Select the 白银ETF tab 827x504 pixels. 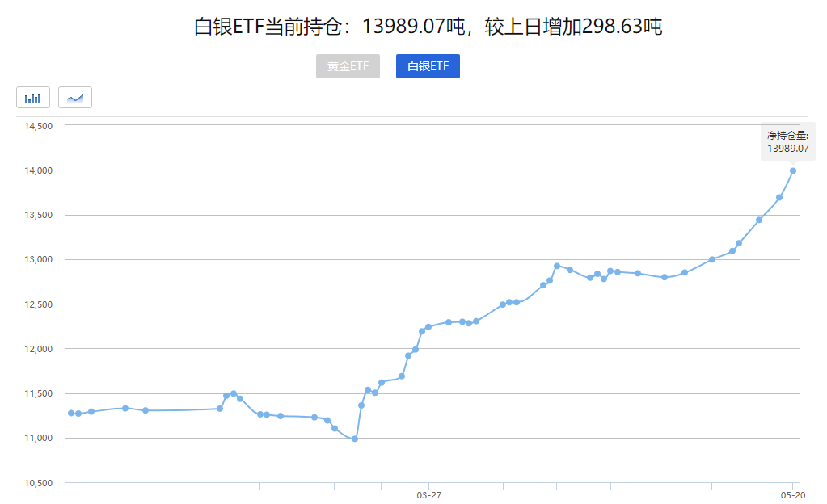428,66
